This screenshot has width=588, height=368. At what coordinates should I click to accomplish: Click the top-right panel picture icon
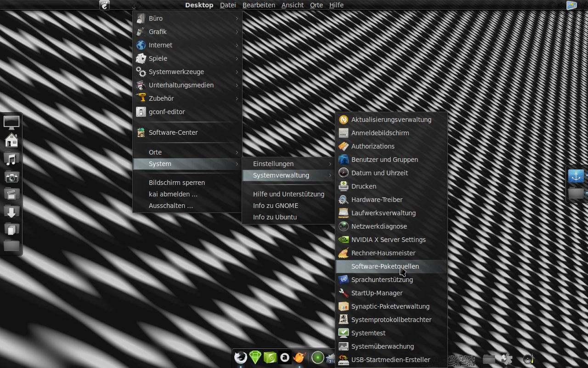click(572, 6)
